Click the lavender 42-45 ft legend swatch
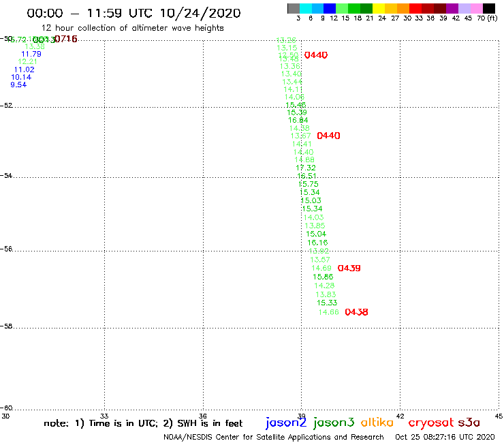The height and width of the screenshot is (443, 504). (x=464, y=8)
